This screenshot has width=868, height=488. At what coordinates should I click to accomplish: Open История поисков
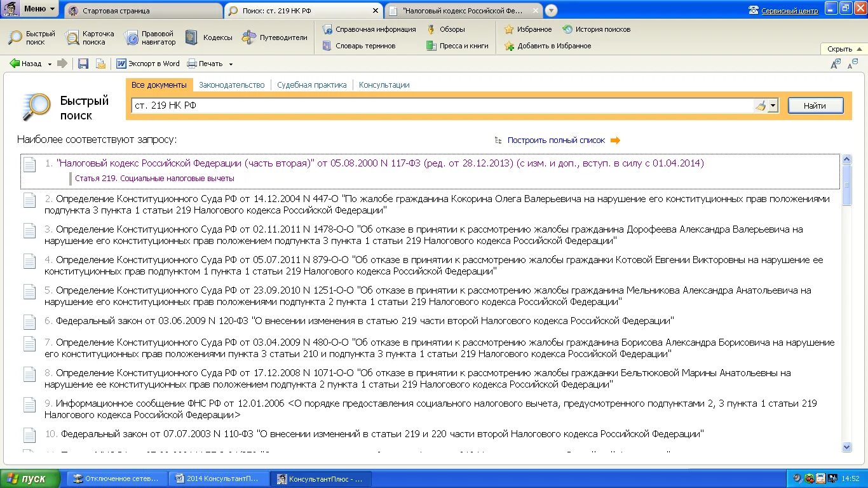click(x=597, y=29)
